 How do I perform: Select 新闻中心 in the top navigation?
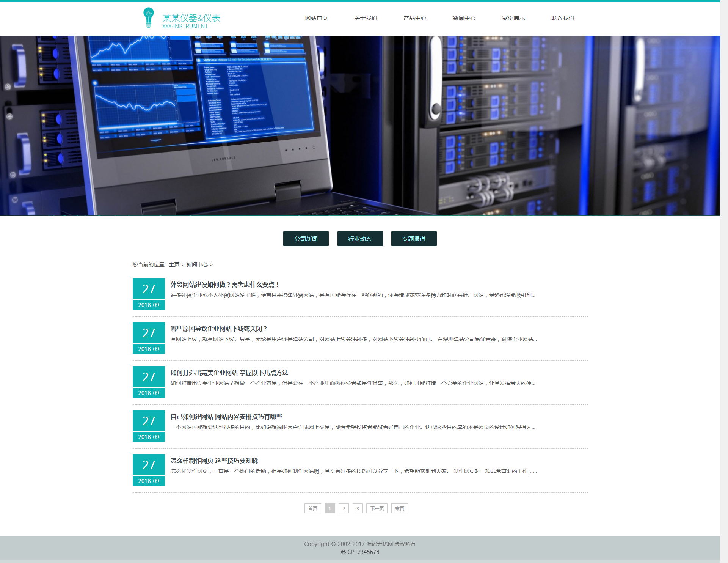(464, 18)
